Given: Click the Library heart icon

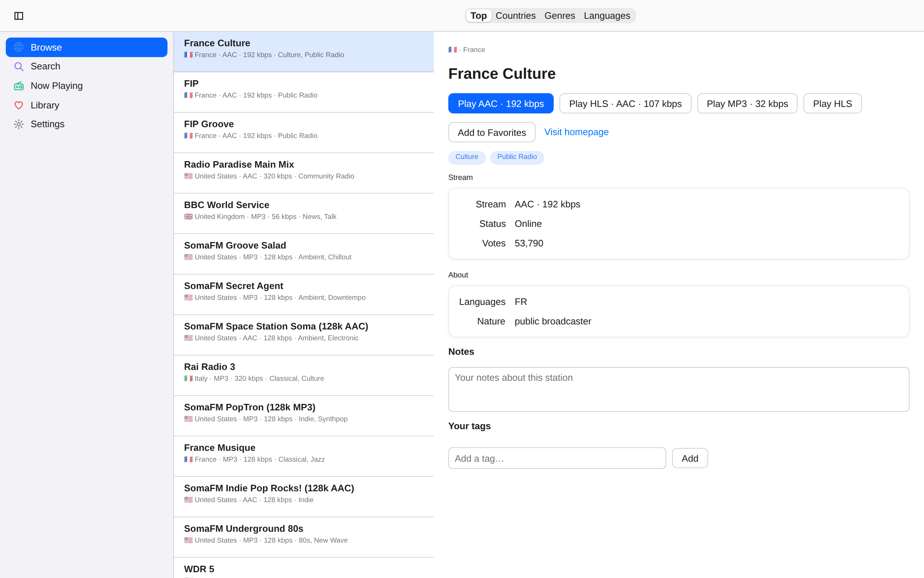Looking at the screenshot, I should click(19, 105).
